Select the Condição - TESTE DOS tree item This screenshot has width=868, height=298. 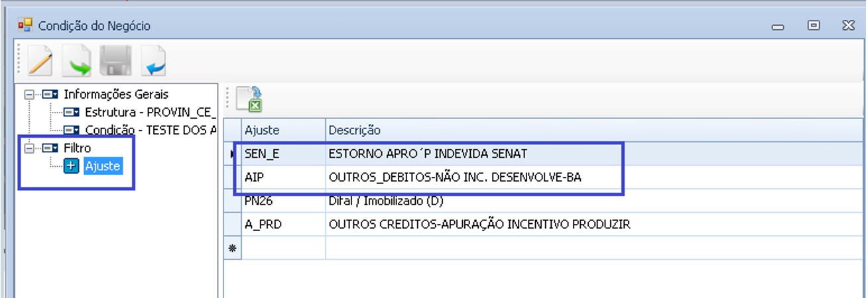pyautogui.click(x=151, y=130)
